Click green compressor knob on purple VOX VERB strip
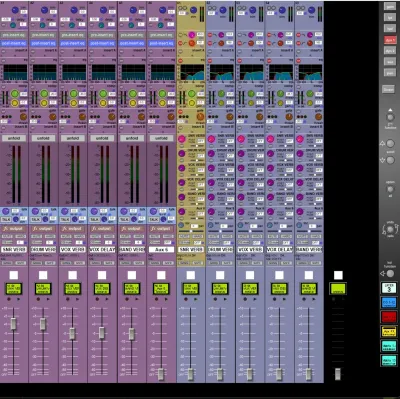 coord(74,94)
